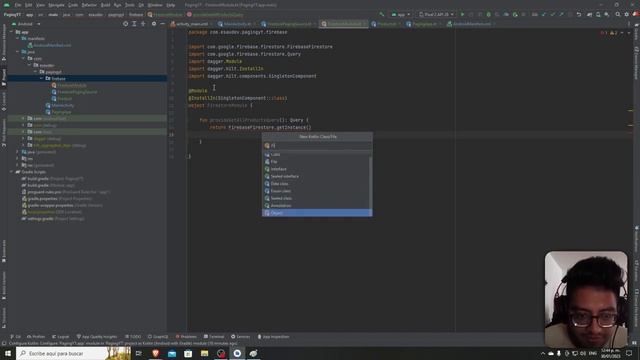Click the Expand All icon in Project panel

pyautogui.click(x=134, y=24)
